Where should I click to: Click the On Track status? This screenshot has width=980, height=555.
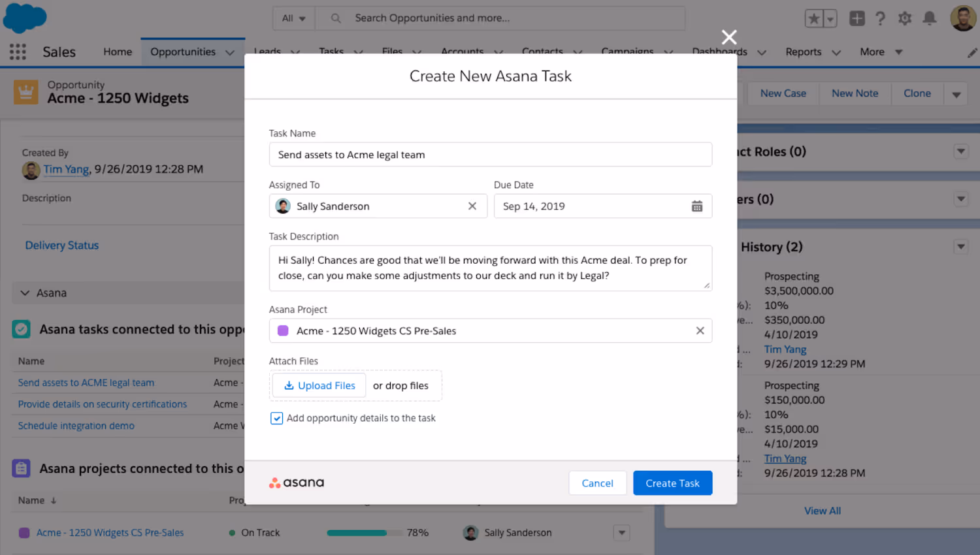tap(254, 533)
